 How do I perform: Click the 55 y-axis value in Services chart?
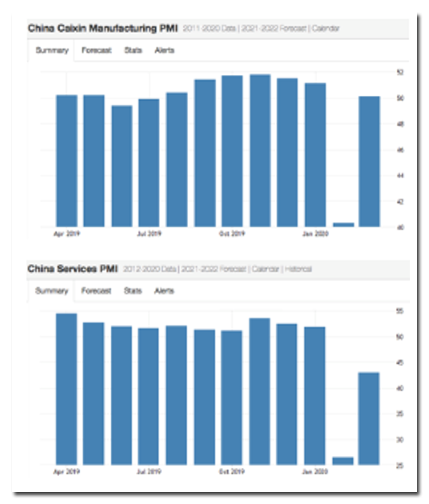tap(399, 312)
